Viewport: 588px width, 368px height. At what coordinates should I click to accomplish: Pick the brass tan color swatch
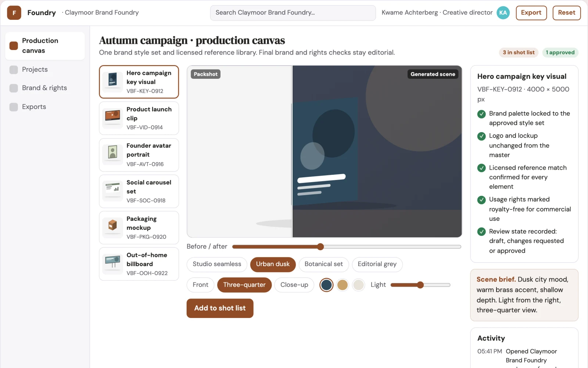point(343,285)
